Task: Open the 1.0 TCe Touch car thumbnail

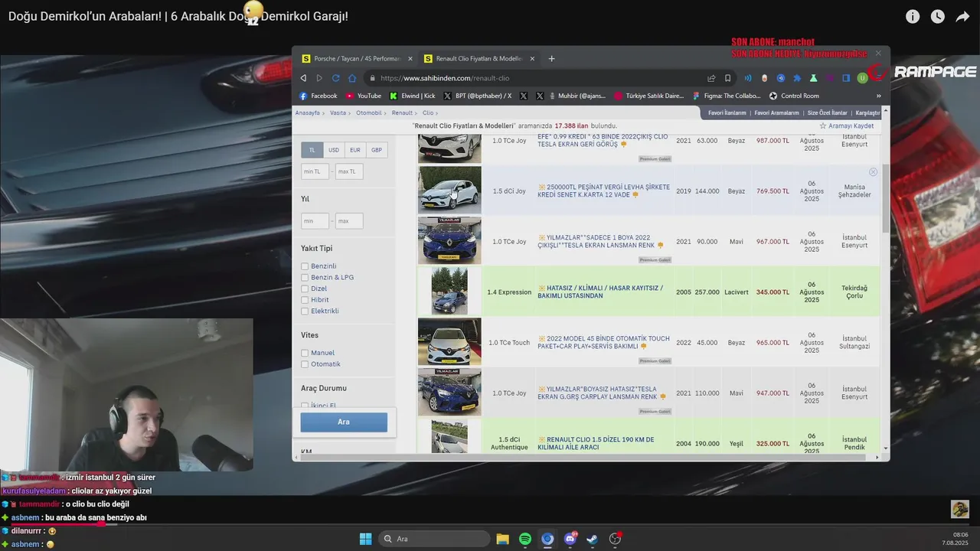Action: (x=449, y=341)
